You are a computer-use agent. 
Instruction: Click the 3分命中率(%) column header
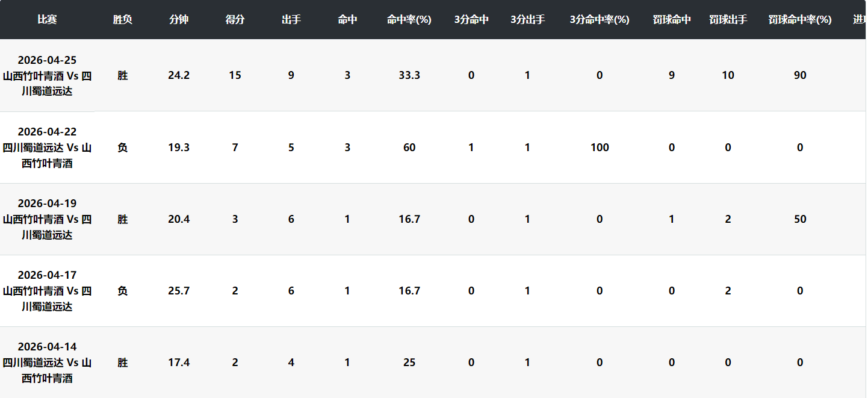pyautogui.click(x=600, y=20)
